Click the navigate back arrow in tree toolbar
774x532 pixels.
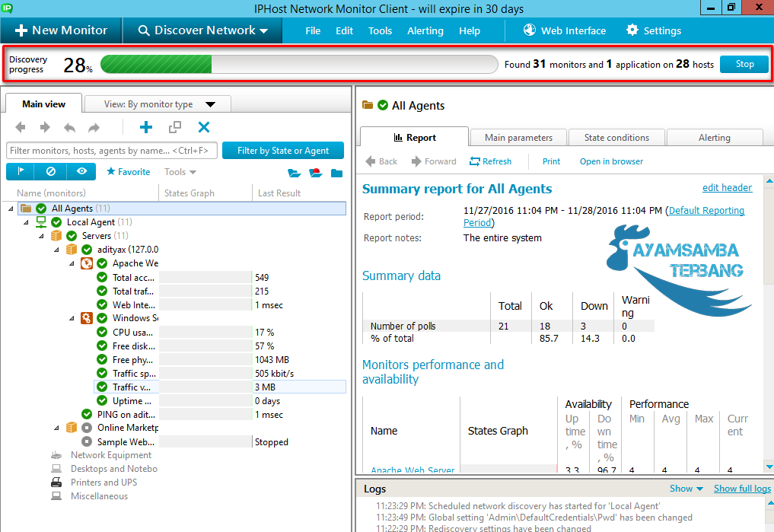pyautogui.click(x=21, y=127)
